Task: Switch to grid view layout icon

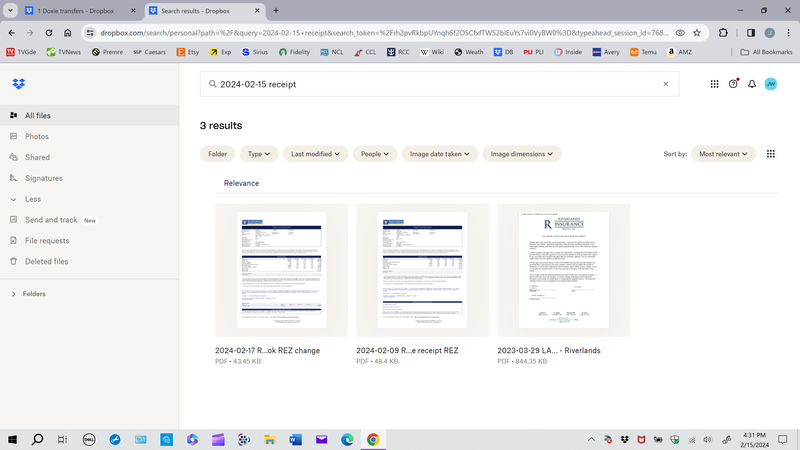Action: pyautogui.click(x=770, y=154)
